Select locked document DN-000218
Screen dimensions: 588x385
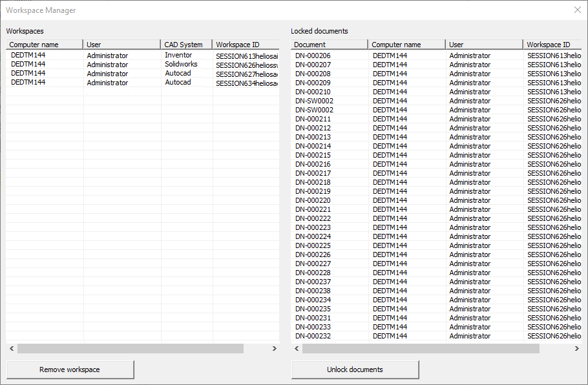click(x=437, y=182)
